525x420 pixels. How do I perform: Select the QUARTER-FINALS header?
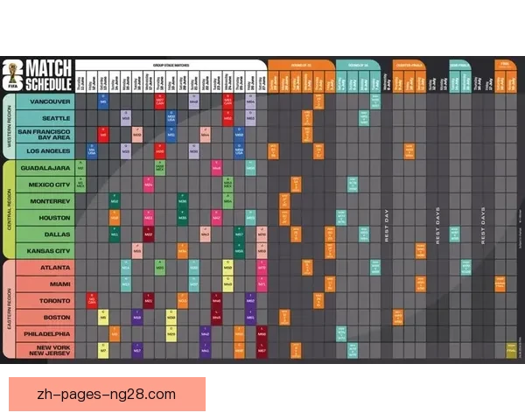pyautogui.click(x=409, y=66)
